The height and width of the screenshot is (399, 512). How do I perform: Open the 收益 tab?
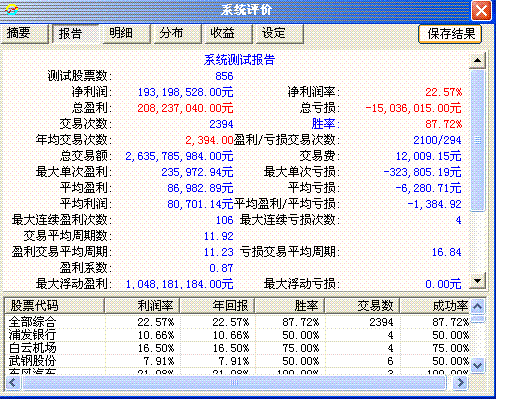(x=228, y=33)
